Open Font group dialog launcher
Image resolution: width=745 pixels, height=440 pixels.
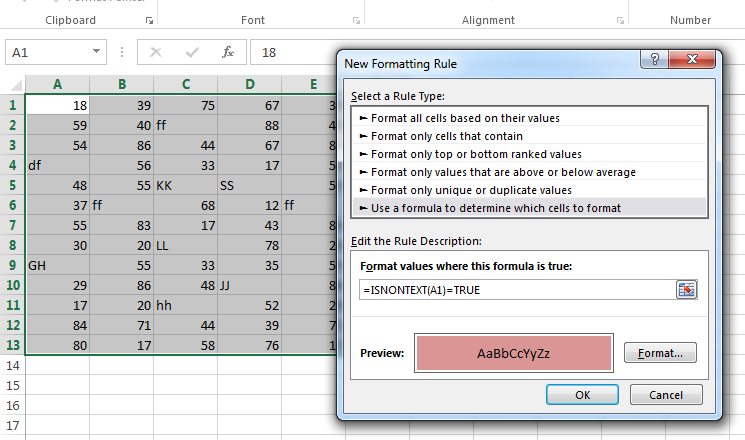(356, 20)
